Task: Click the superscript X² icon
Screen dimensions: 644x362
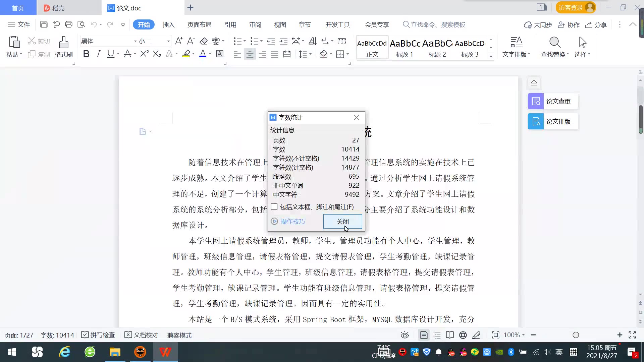Action: coord(144,54)
